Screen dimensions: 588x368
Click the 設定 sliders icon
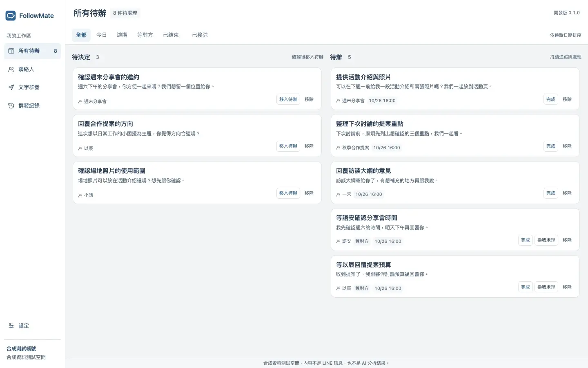11,326
